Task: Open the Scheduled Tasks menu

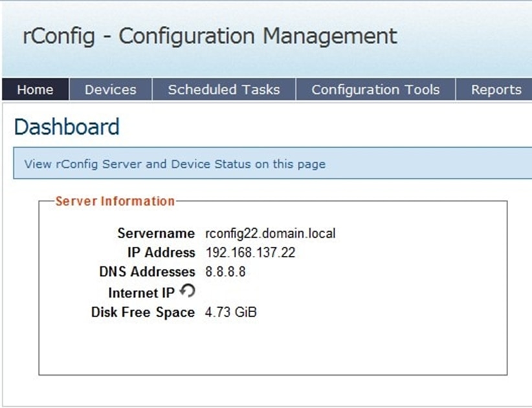Action: click(224, 89)
